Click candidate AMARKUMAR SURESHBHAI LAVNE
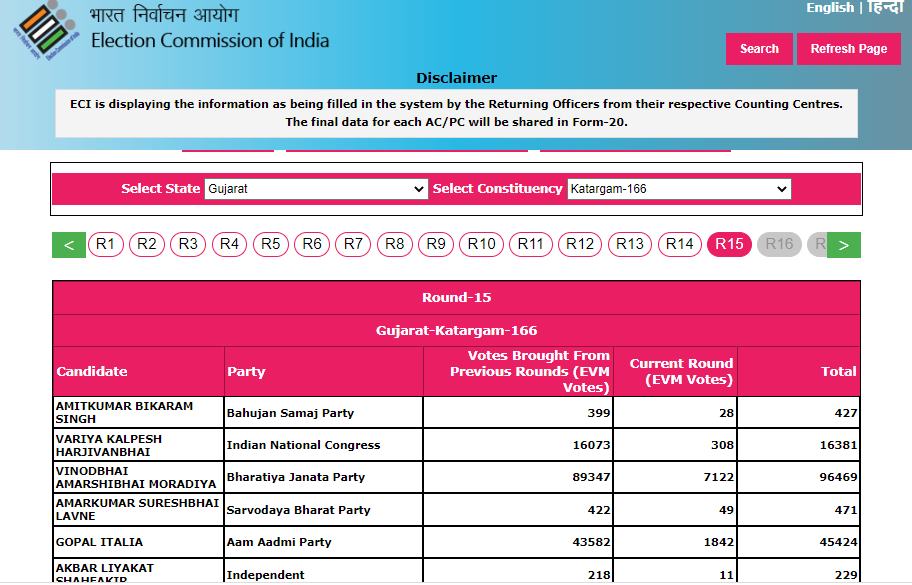This screenshot has height=585, width=912. (138, 509)
